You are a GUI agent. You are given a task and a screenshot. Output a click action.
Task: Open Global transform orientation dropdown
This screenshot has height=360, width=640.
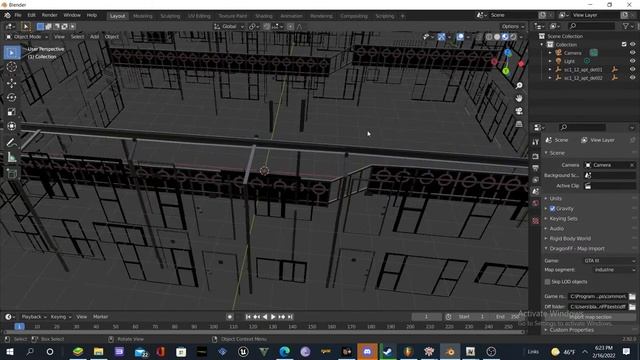229,27
